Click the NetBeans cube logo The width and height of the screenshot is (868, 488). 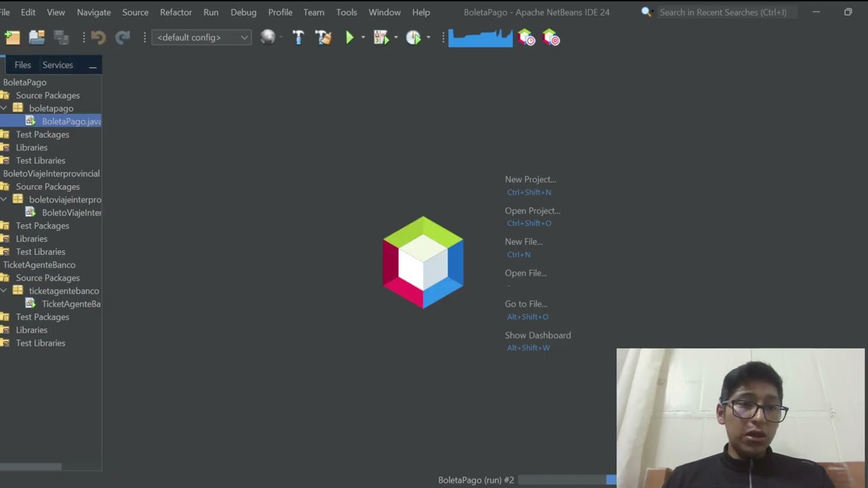(x=423, y=262)
